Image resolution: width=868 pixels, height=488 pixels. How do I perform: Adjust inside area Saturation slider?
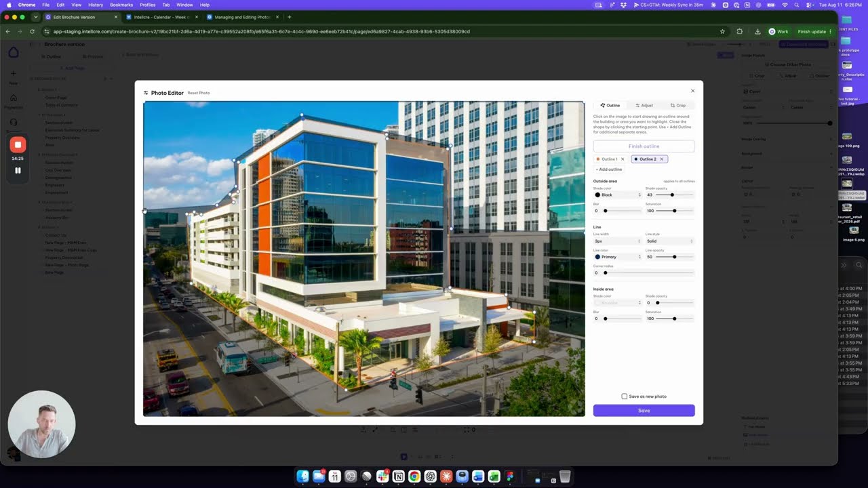click(x=675, y=319)
